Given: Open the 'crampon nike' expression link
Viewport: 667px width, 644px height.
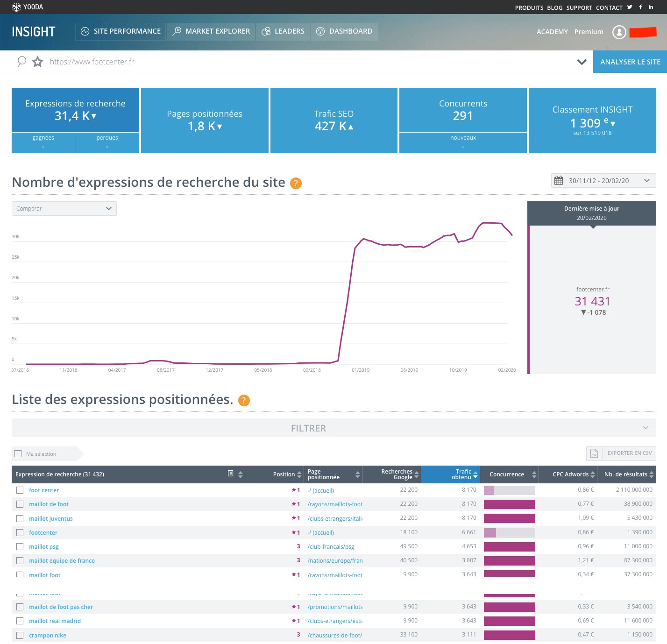Looking at the screenshot, I should (48, 636).
